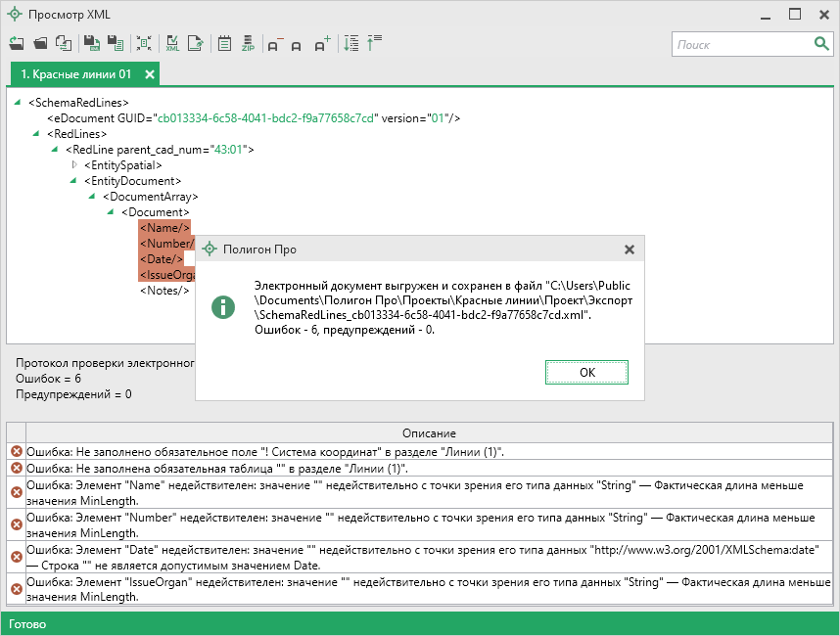Image resolution: width=840 pixels, height=636 pixels.
Task: Click the open folder icon in toolbar
Action: [x=40, y=44]
